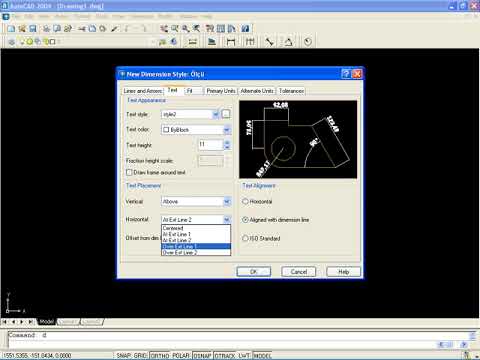Switch to the Alternate Units tab
Viewport: 480px width, 360px height.
[257, 91]
